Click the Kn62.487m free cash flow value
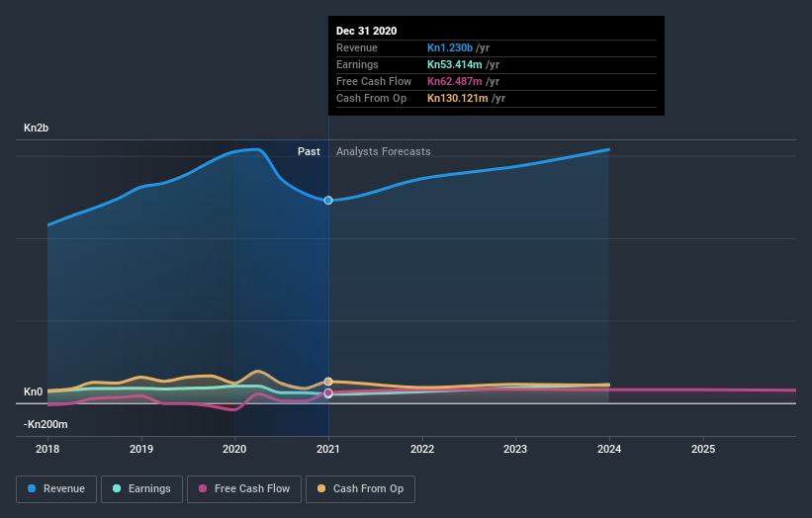This screenshot has height=518, width=812. coord(455,81)
